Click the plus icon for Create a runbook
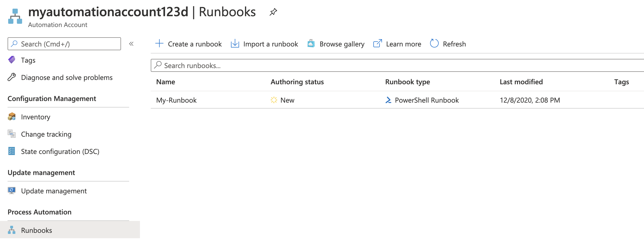 (x=159, y=43)
